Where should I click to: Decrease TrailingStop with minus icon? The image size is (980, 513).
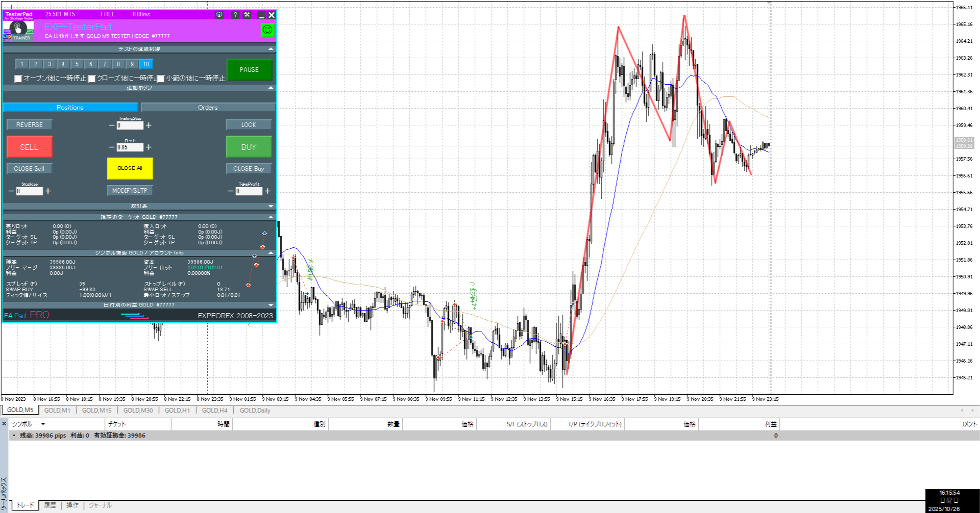[112, 125]
